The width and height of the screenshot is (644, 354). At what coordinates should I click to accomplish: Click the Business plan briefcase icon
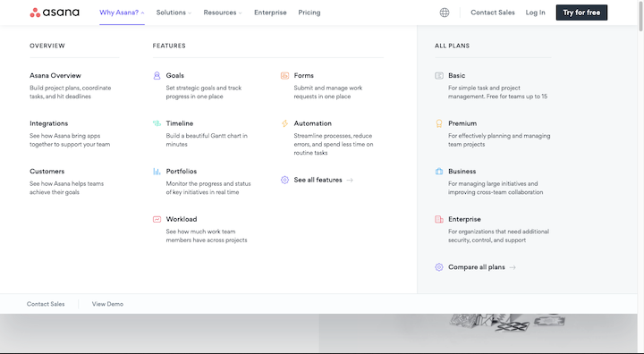439,172
